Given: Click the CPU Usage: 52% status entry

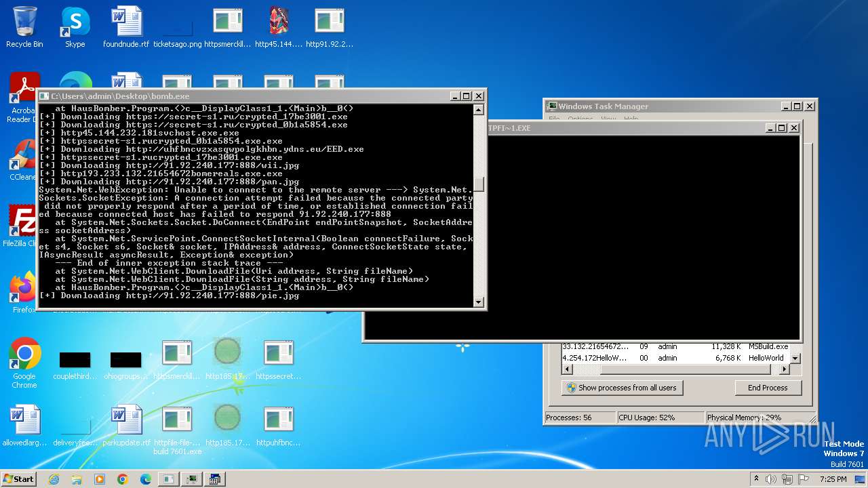Looking at the screenshot, I should click(660, 418).
